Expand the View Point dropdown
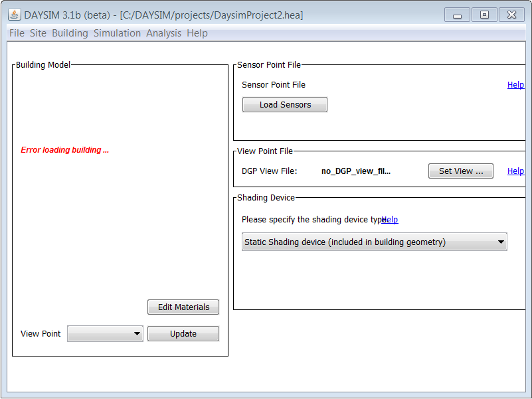532x399 pixels. 105,333
